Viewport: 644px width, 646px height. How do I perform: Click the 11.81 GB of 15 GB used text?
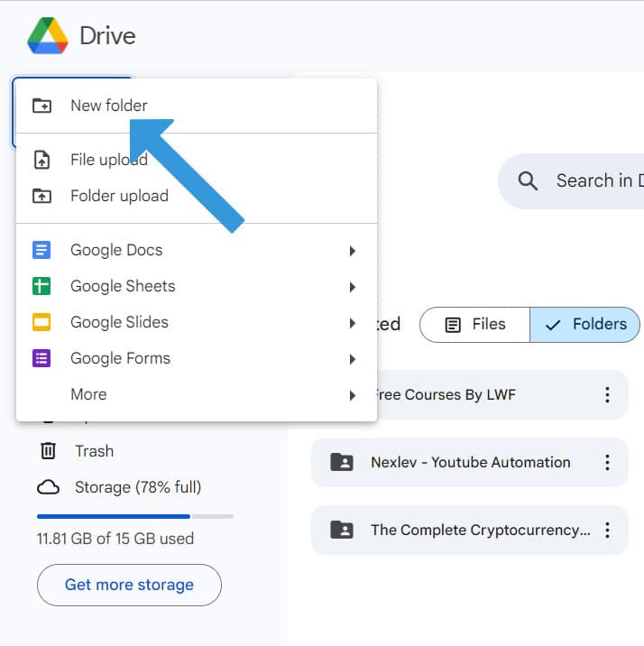pyautogui.click(x=115, y=539)
